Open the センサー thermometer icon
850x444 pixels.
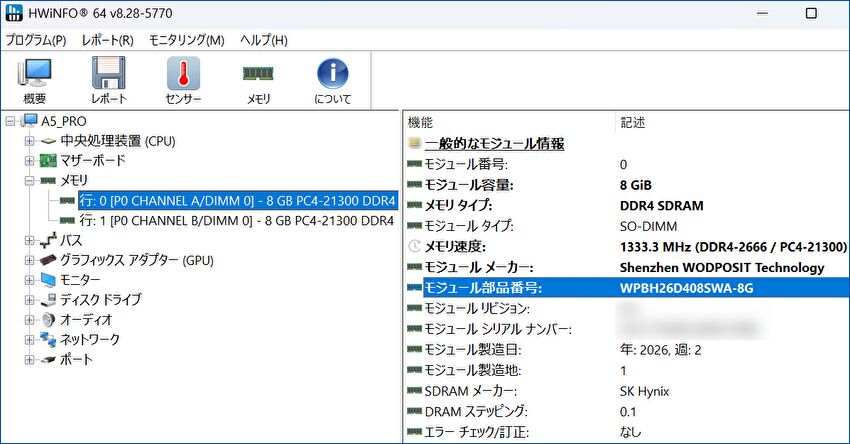(183, 81)
